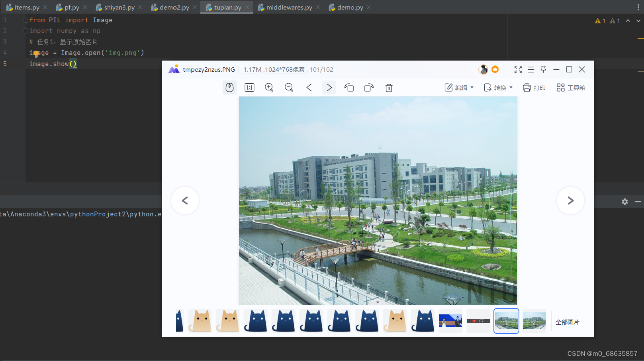Viewport: 644px width, 361px height.
Task: Rotate image clockwise
Action: (369, 87)
